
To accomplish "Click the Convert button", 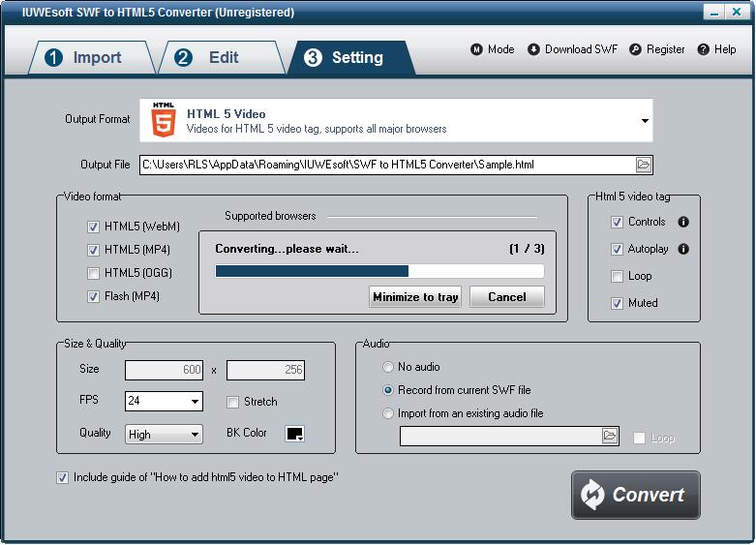I will [635, 495].
